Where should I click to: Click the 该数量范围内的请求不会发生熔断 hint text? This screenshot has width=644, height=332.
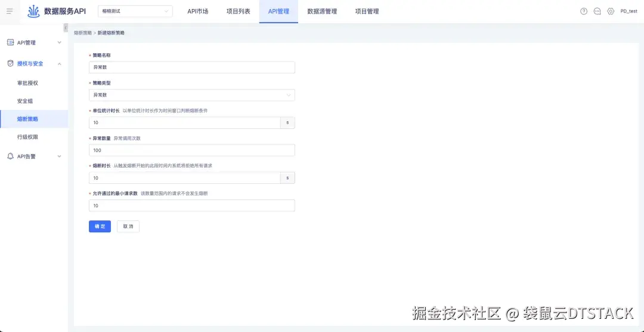[174, 193]
